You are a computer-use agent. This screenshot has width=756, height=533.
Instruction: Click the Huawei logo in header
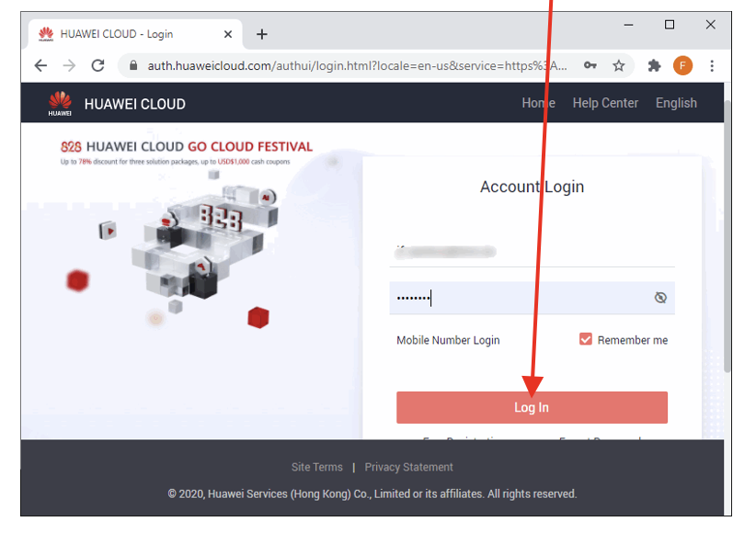(x=60, y=104)
